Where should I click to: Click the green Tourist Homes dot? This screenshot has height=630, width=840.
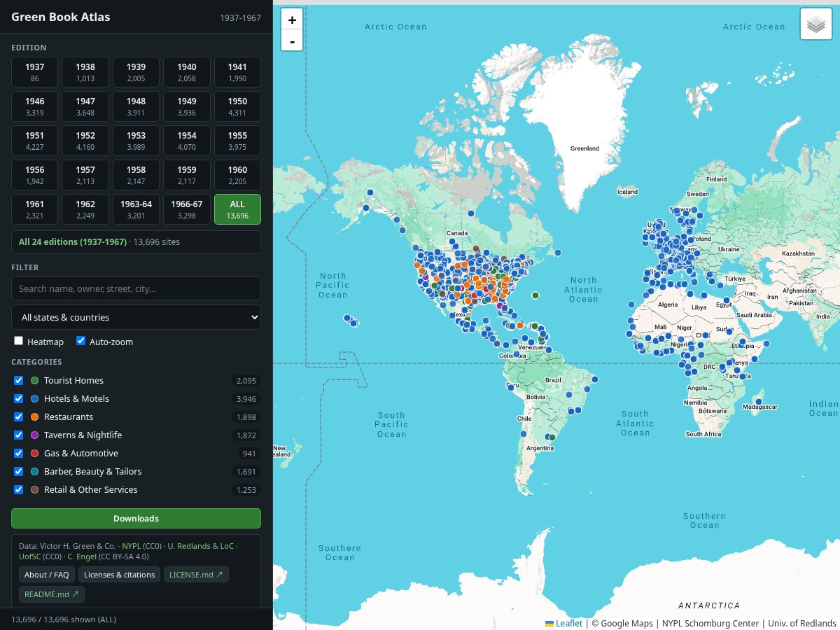(x=35, y=380)
